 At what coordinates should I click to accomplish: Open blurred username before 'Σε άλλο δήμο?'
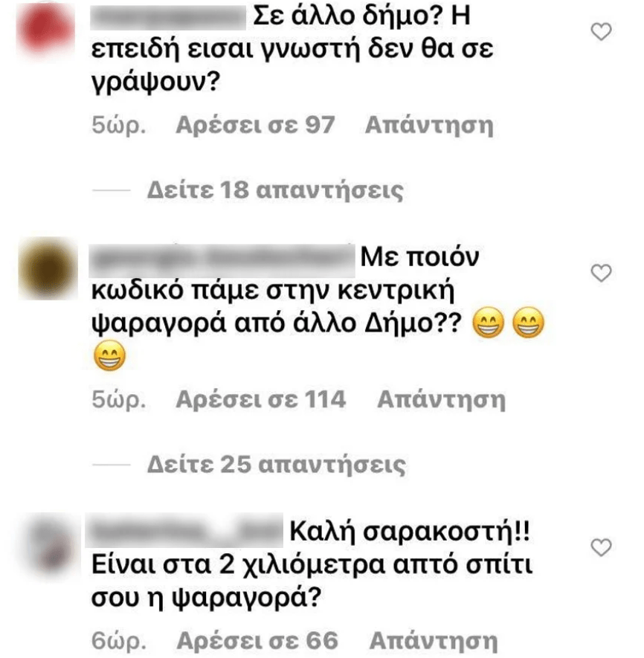[x=168, y=18]
